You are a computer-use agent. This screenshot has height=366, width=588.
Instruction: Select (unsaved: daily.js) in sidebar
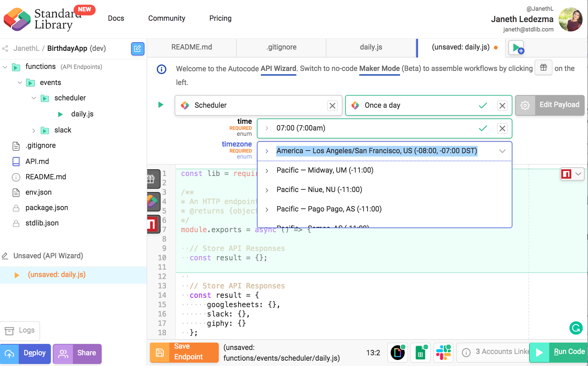coord(73,275)
